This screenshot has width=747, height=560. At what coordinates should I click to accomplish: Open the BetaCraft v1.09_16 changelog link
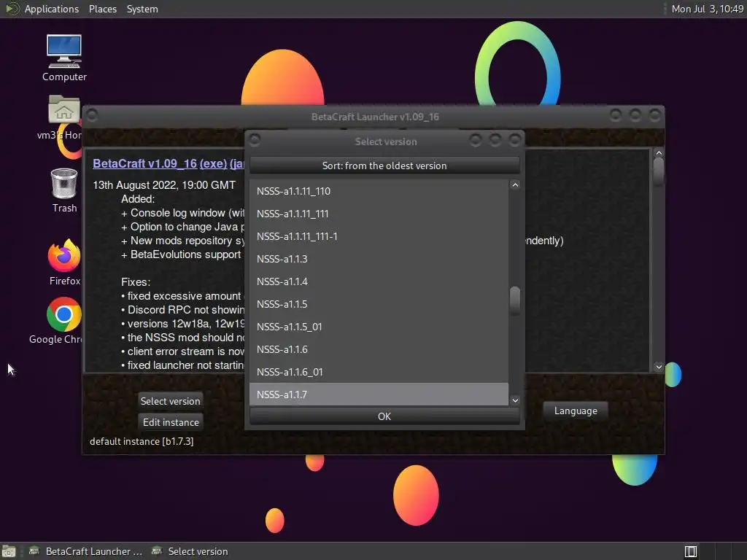point(145,163)
